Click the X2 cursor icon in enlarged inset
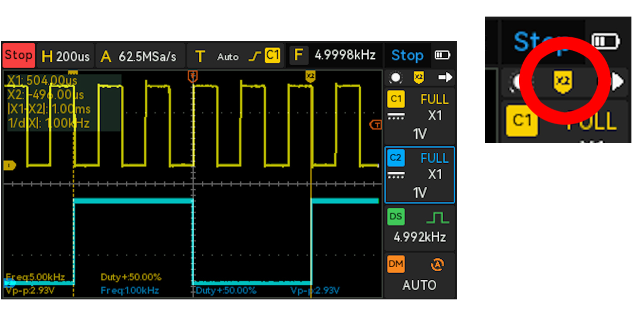This screenshot has height=319, width=644. [x=562, y=82]
